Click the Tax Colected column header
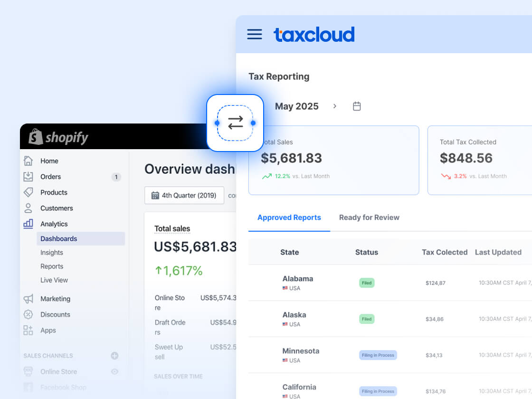 point(445,252)
